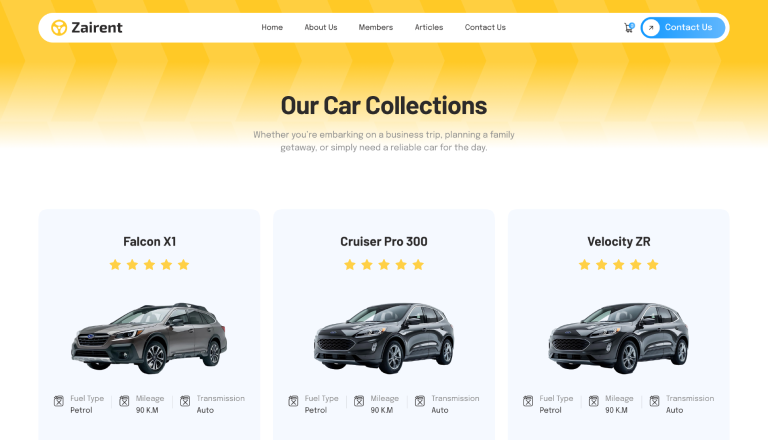This screenshot has height=440, width=768.
Task: Open the About Us page
Action: [x=321, y=27]
